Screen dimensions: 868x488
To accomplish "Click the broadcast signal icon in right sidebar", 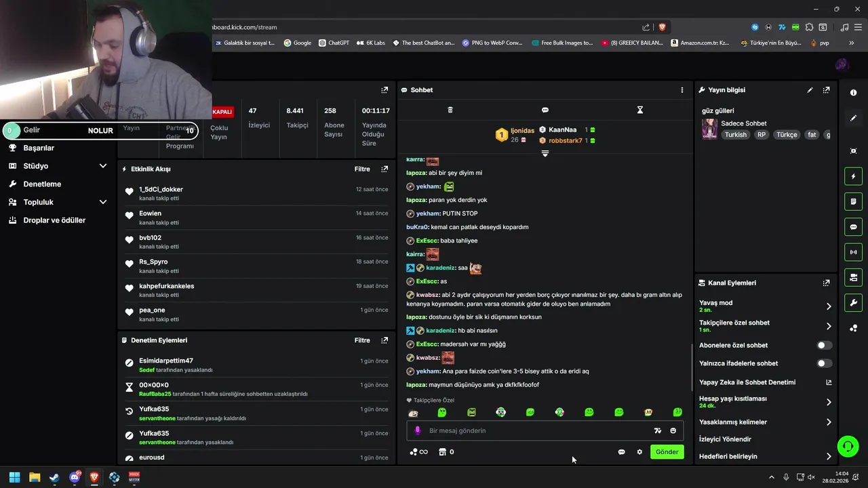I will (x=854, y=252).
